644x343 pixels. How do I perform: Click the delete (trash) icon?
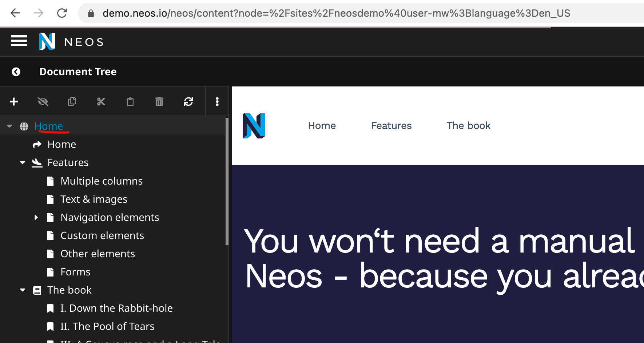pos(159,101)
